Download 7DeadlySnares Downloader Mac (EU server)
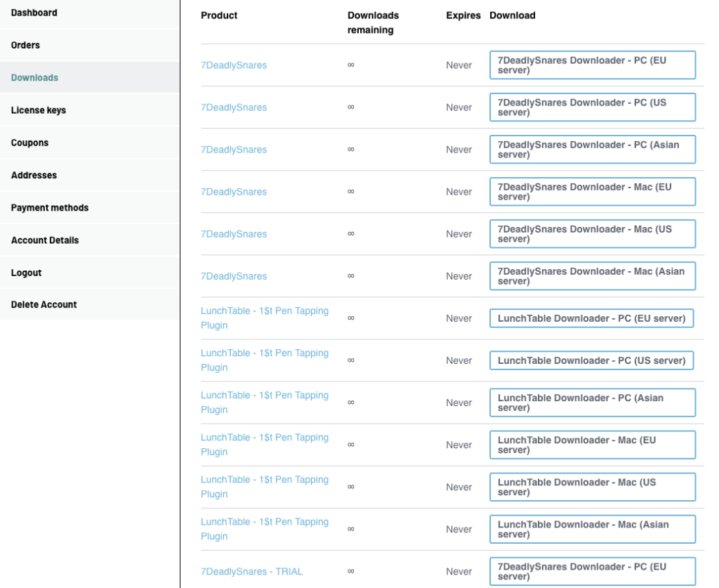Image resolution: width=719 pixels, height=588 pixels. click(592, 192)
